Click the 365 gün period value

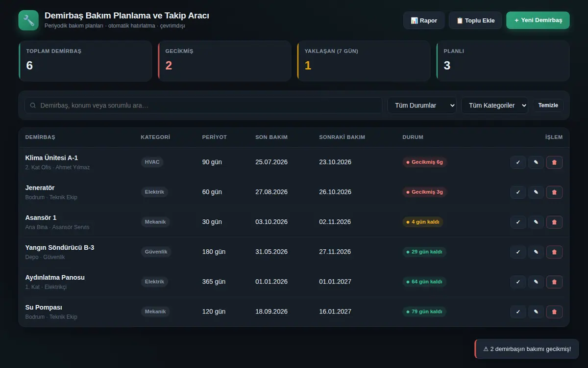coord(214,282)
